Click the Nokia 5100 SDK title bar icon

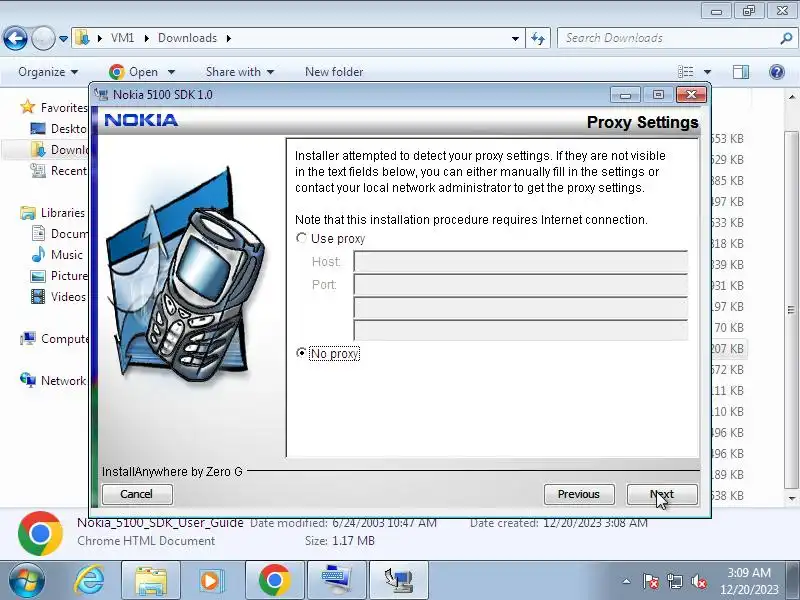[x=102, y=94]
